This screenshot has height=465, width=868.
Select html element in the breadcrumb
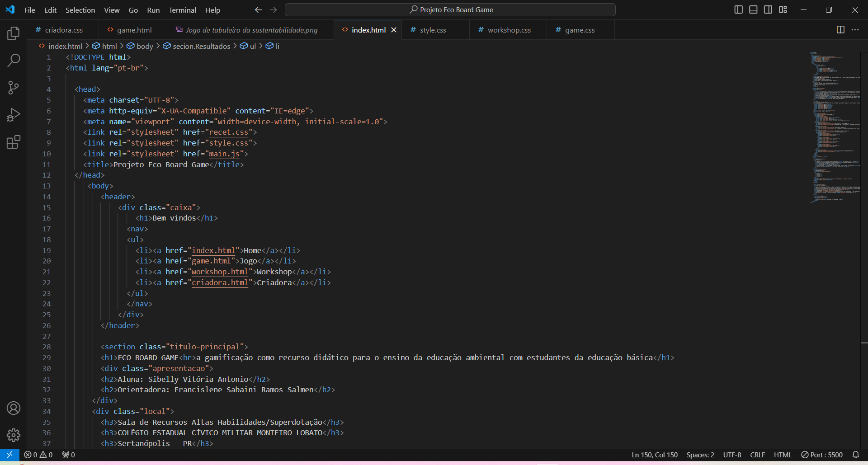coord(105,46)
